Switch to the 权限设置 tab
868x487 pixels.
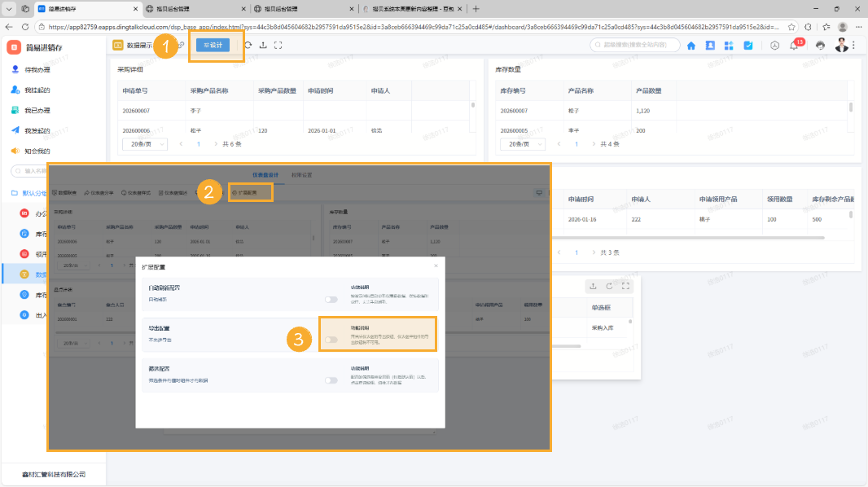coord(302,175)
